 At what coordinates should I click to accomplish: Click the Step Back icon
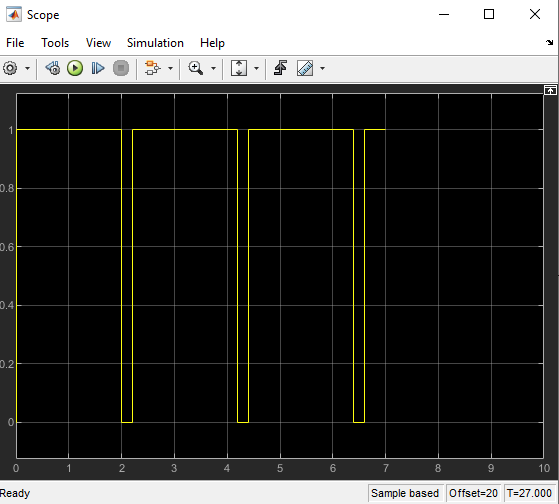click(x=53, y=68)
